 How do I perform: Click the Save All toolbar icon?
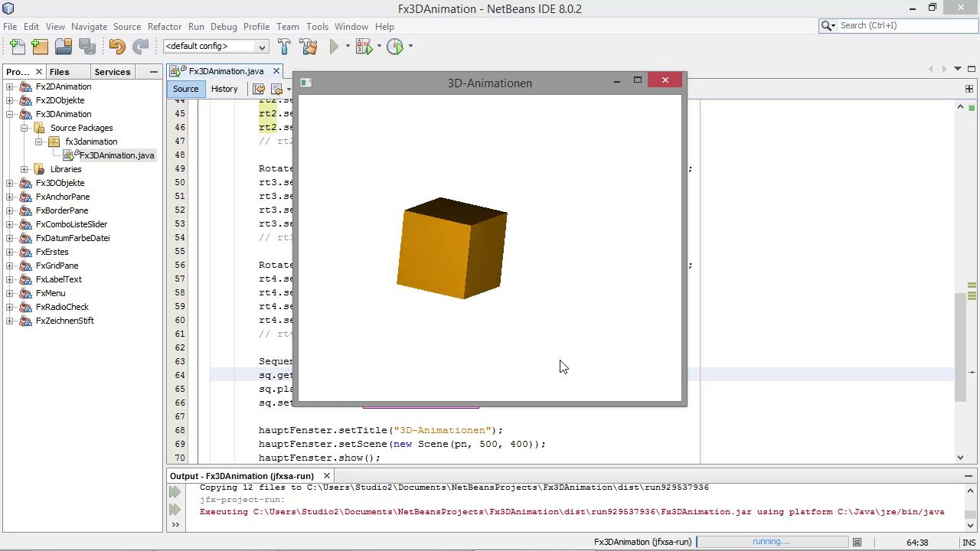click(x=87, y=47)
